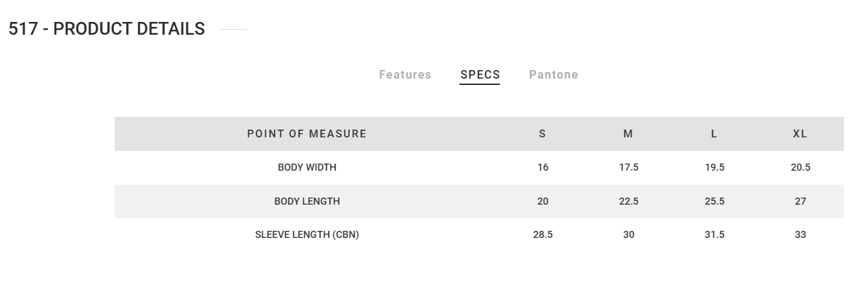The image size is (868, 296).
Task: Click body length value 22.5 for medium
Action: coord(629,201)
